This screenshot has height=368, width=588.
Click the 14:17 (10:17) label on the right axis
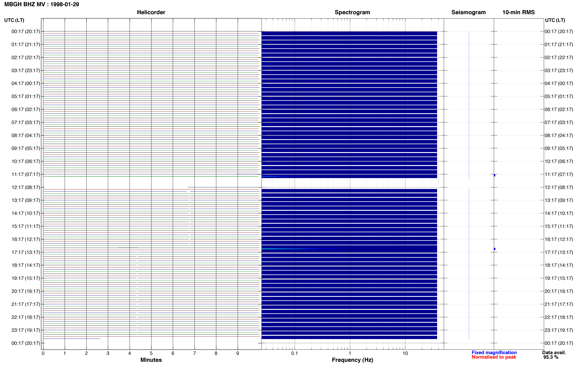click(x=559, y=213)
